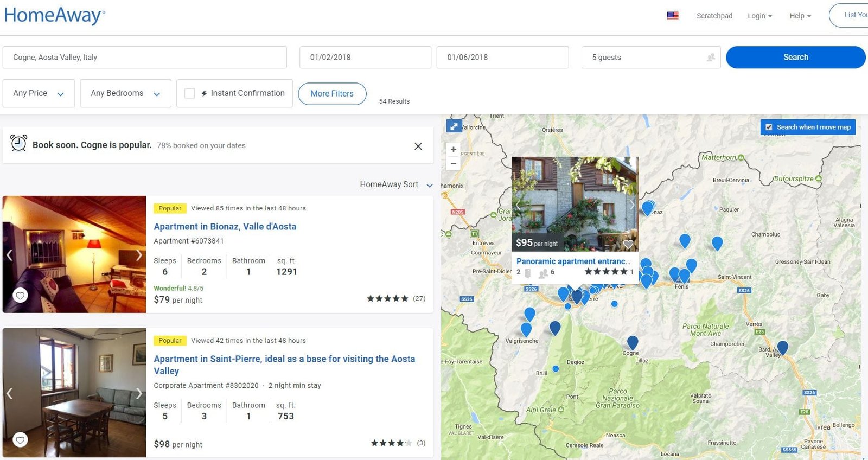Open the HomeAway Sort dropdown
Screen dimensions: 868x460
396,184
